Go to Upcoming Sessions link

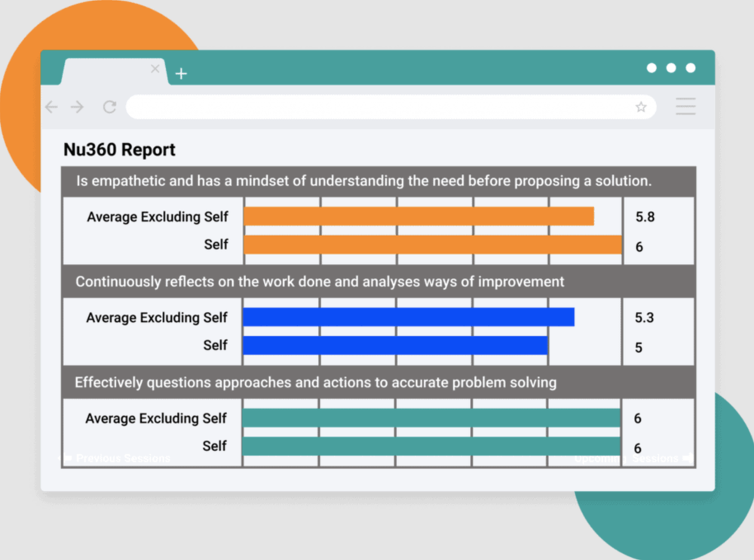[x=634, y=458]
